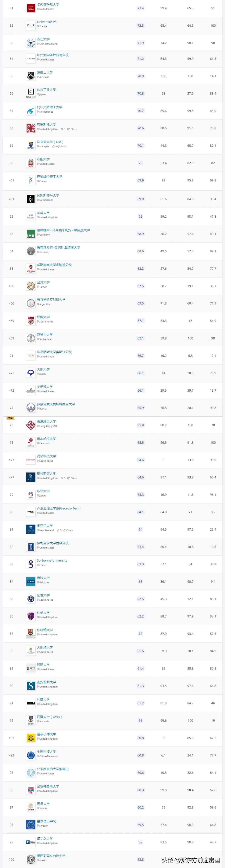Open 西澳大学（UWA）page link
Screen dimensions: 225x868
coord(50,717)
